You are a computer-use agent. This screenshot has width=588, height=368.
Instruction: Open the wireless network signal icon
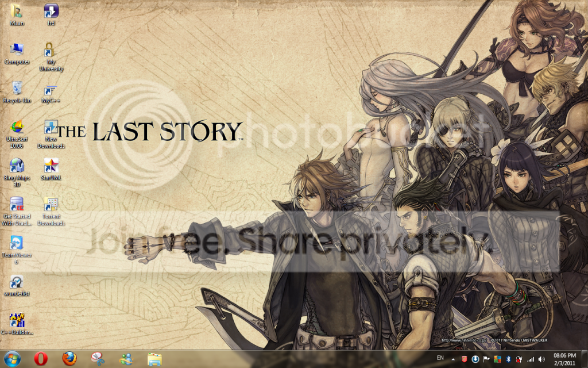531,359
